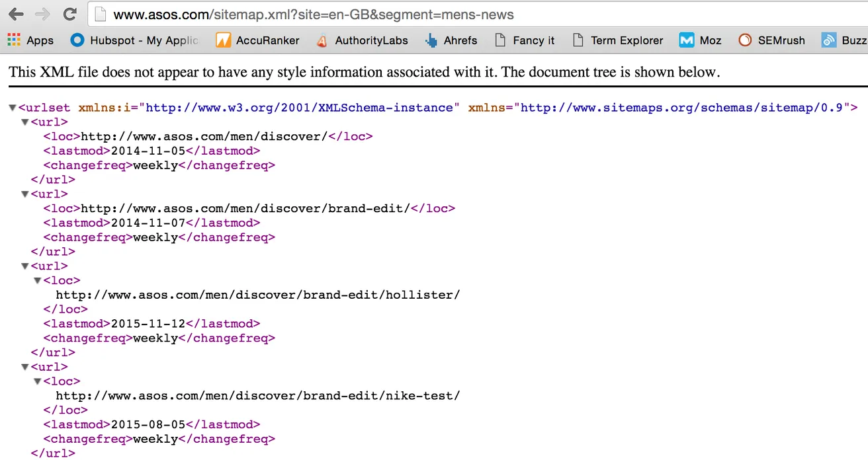
Task: Click the brand-edit/nike-test/ URL text
Action: click(258, 396)
